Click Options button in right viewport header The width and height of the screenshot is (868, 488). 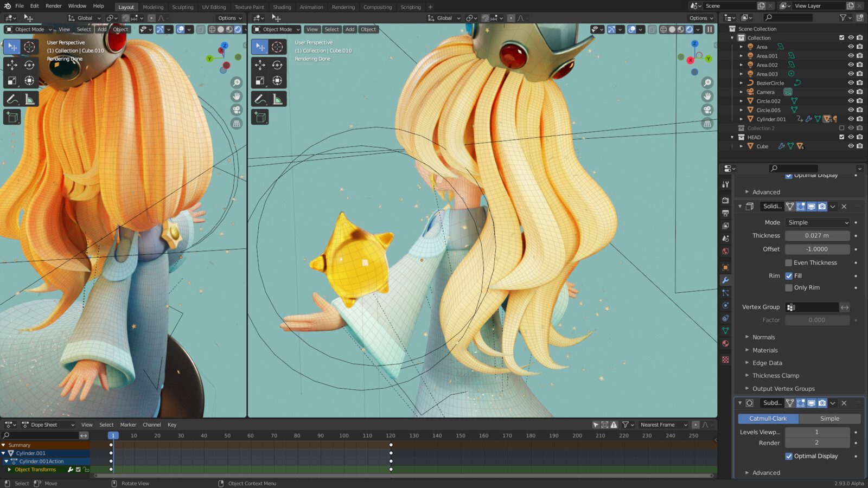[701, 18]
